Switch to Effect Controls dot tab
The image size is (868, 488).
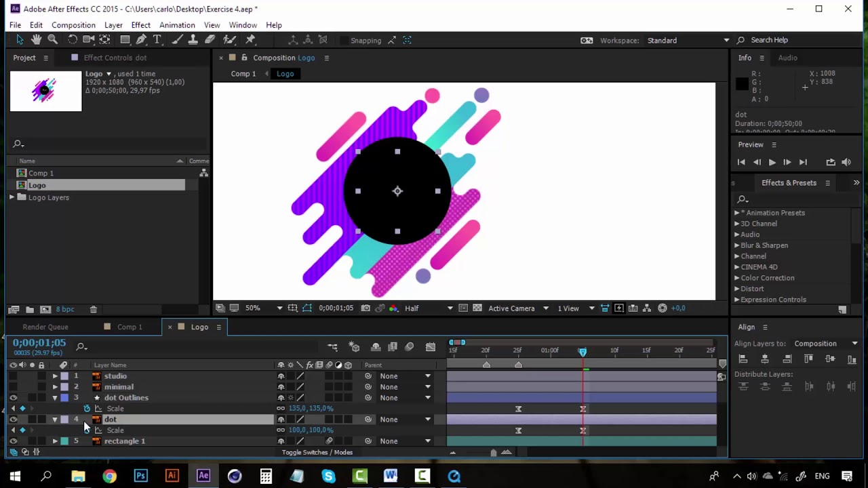coord(115,58)
